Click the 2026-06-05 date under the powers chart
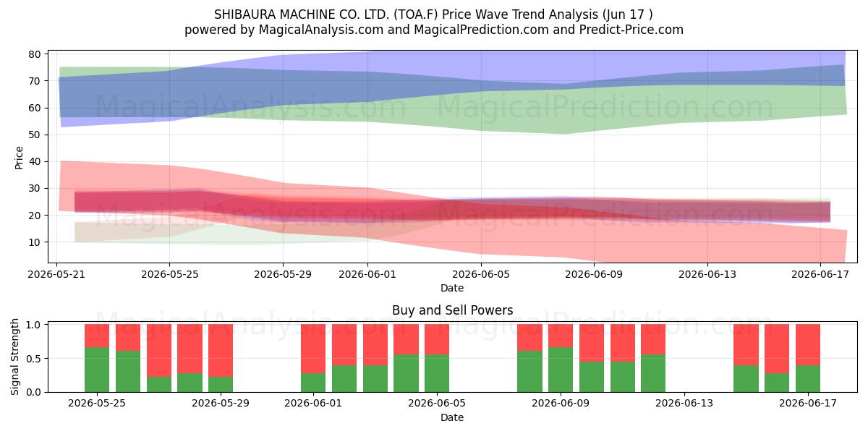Viewport: 868px width, 434px height. click(x=437, y=404)
